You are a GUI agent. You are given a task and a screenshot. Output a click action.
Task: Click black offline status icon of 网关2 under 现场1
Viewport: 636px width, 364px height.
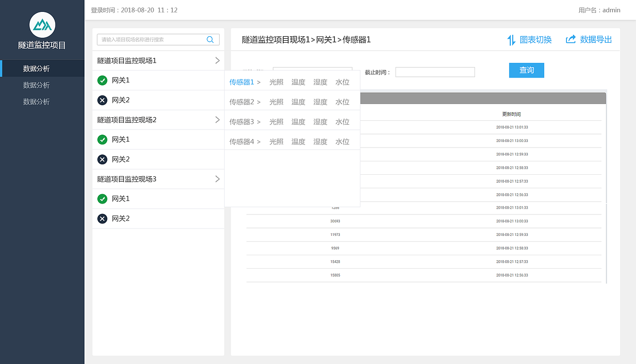[102, 100]
